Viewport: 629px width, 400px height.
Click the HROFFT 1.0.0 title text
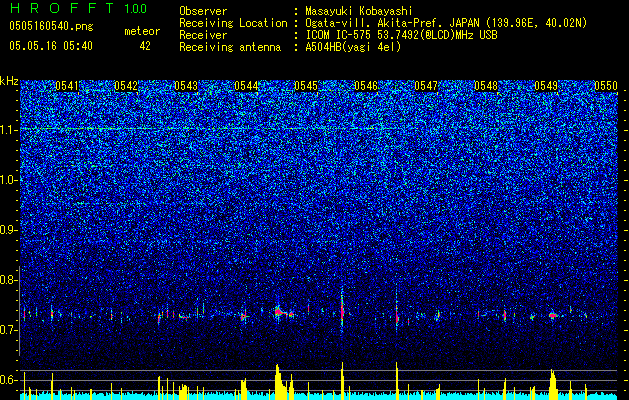(78, 8)
